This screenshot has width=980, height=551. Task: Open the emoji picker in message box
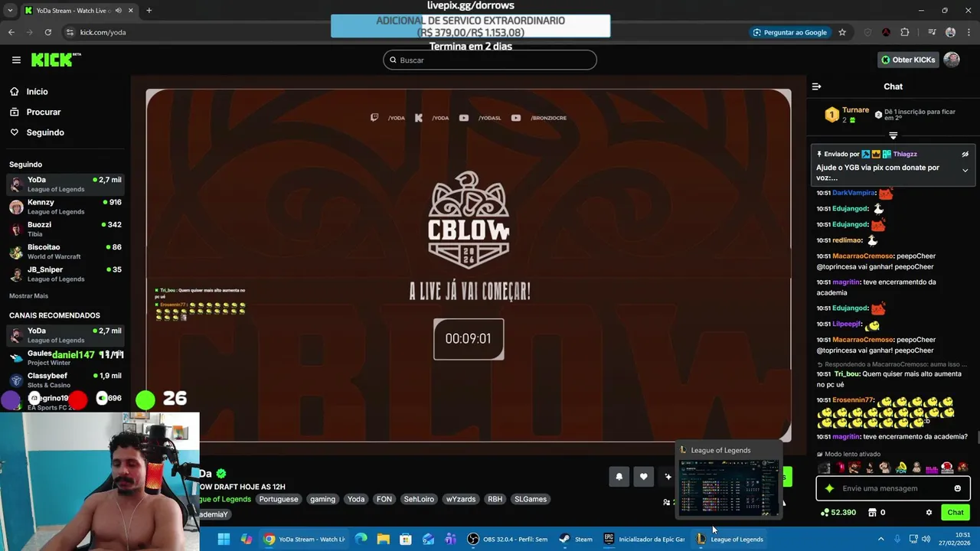957,488
